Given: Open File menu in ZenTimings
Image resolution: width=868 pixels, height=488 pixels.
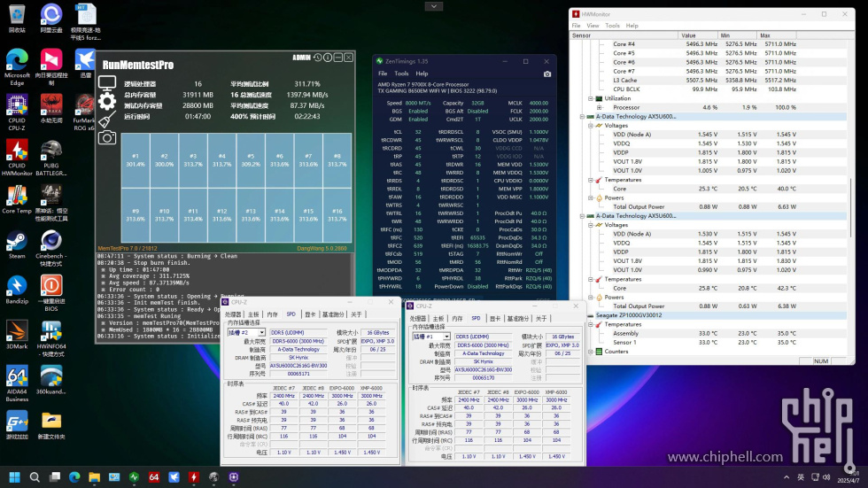Looking at the screenshot, I should tap(383, 74).
